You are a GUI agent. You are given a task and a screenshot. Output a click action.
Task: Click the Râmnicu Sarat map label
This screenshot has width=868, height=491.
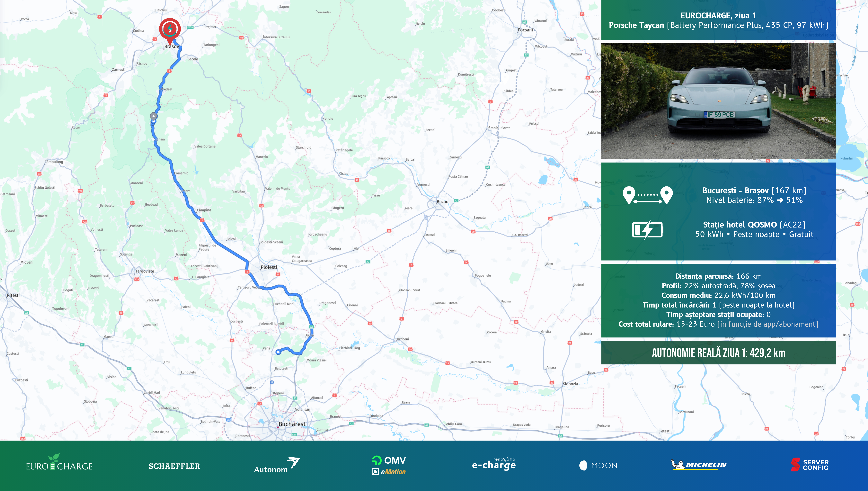coord(498,128)
